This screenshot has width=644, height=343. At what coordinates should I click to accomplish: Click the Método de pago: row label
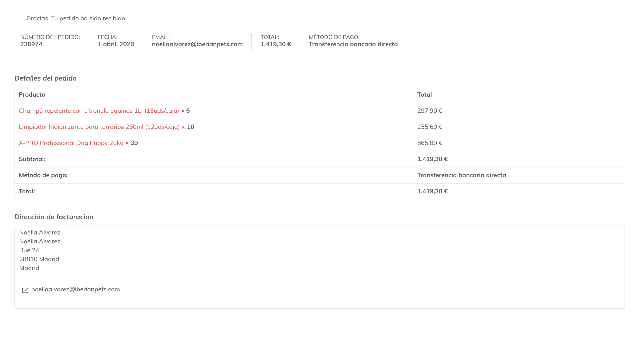point(43,175)
